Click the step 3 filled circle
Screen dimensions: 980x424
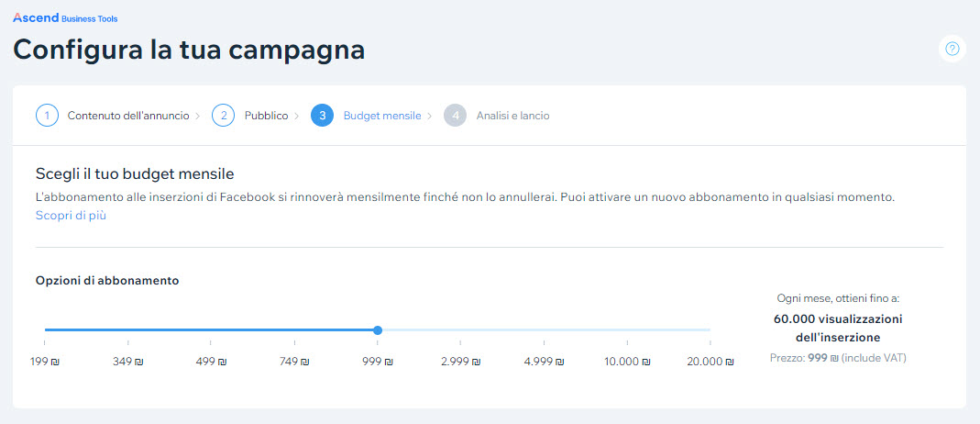coord(322,116)
